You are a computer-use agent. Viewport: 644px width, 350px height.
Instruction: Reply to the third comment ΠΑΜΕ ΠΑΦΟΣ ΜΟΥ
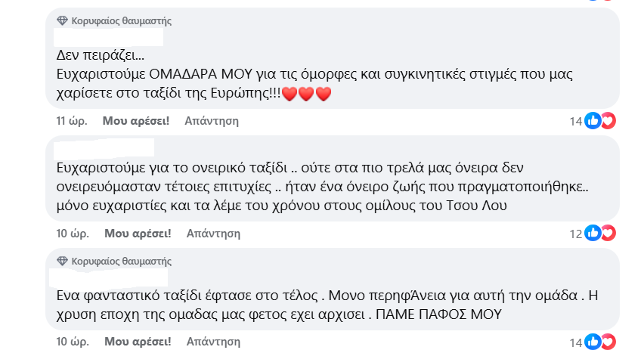214,342
